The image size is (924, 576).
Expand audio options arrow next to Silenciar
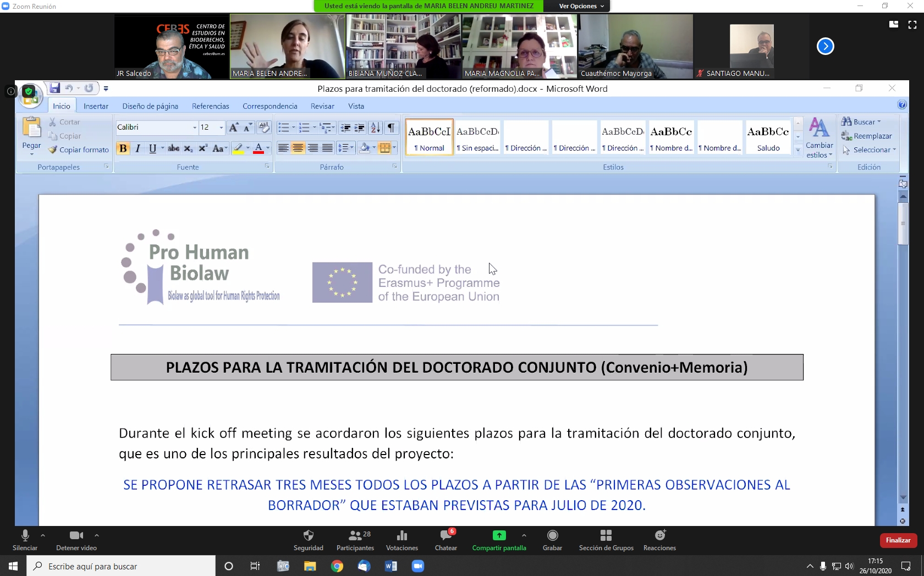pyautogui.click(x=43, y=535)
